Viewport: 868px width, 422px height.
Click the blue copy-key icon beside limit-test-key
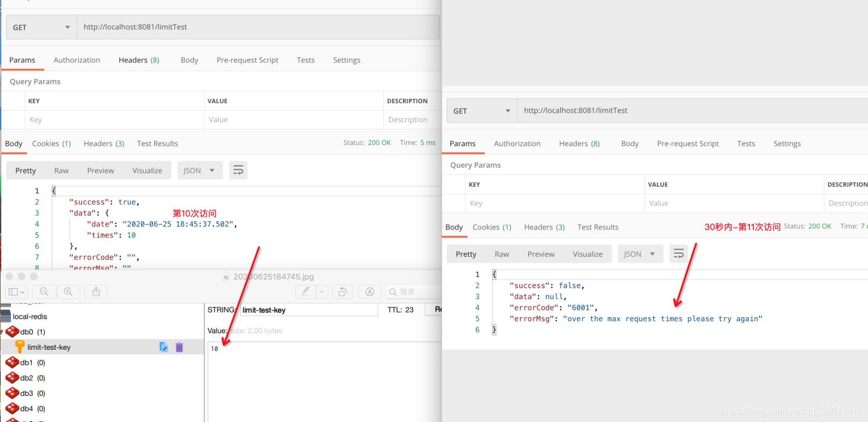pyautogui.click(x=164, y=347)
